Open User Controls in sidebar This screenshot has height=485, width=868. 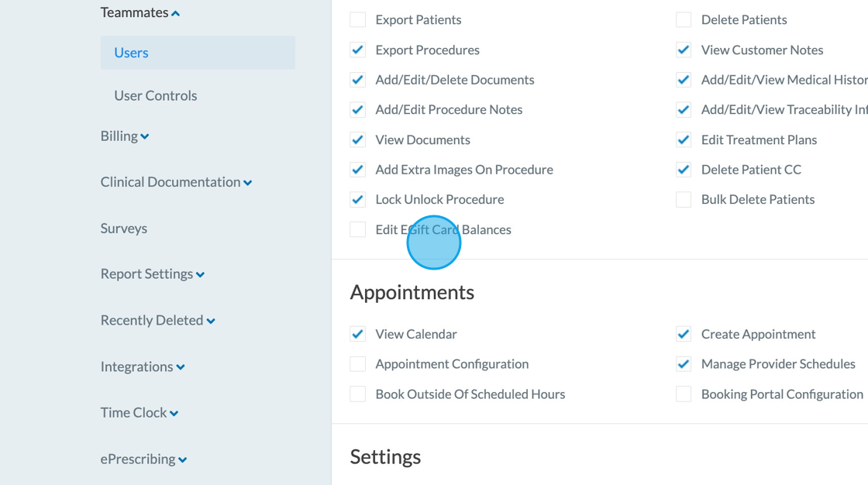click(x=155, y=95)
